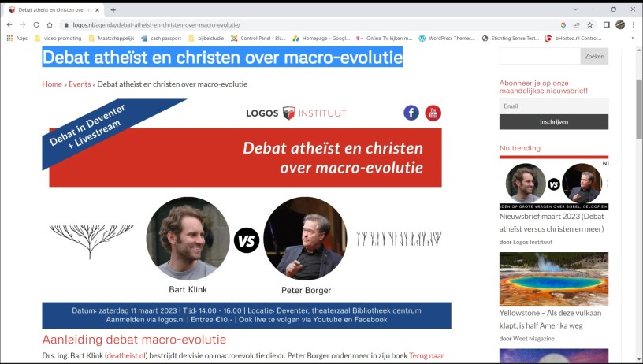Open the Chrome three-dot menu

click(x=634, y=24)
